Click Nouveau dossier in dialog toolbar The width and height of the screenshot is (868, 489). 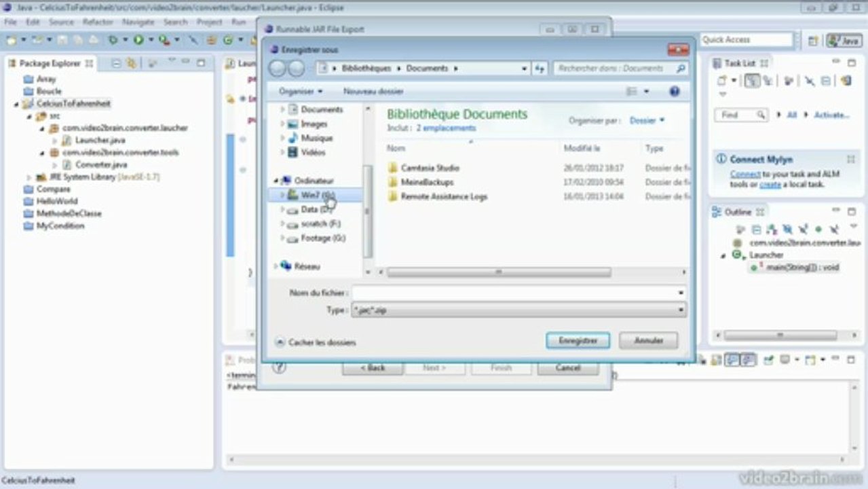pyautogui.click(x=373, y=91)
